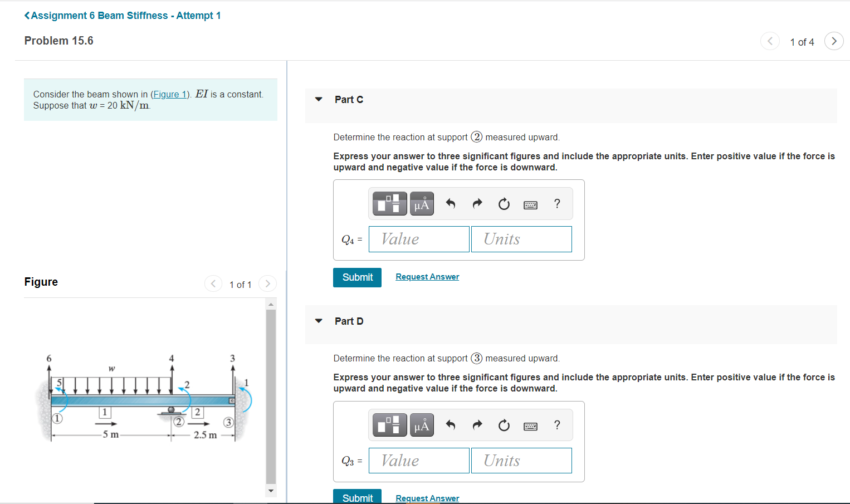Open the equation template palette for Q3
Viewport: 850px width, 504px height.
[x=389, y=424]
